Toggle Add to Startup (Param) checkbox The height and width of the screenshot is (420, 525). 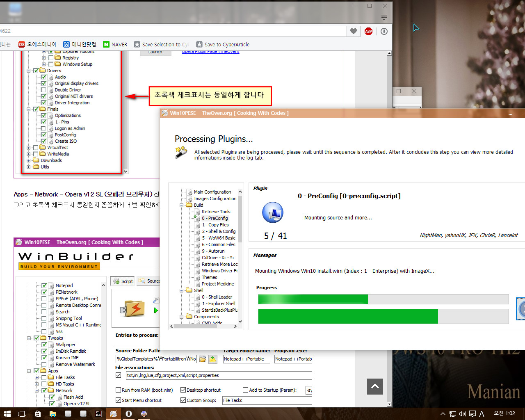pyautogui.click(x=245, y=390)
